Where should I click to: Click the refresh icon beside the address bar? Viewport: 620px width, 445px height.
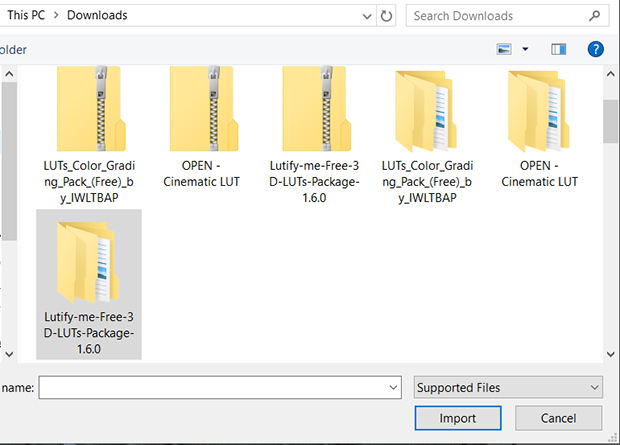pyautogui.click(x=386, y=16)
